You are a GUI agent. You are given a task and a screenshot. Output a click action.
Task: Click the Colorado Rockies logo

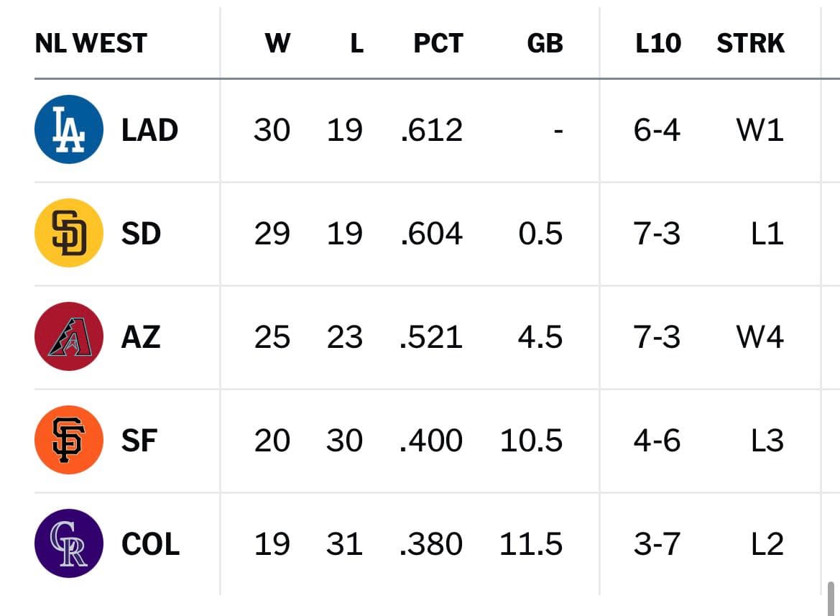[68, 543]
